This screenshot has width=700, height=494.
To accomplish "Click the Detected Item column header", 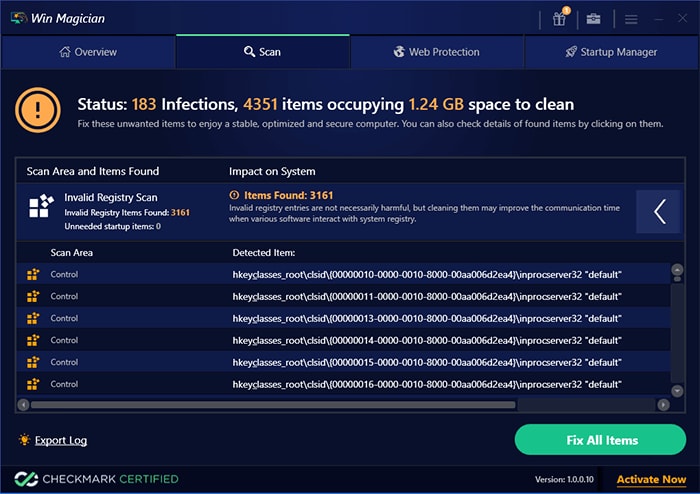I will 263,253.
